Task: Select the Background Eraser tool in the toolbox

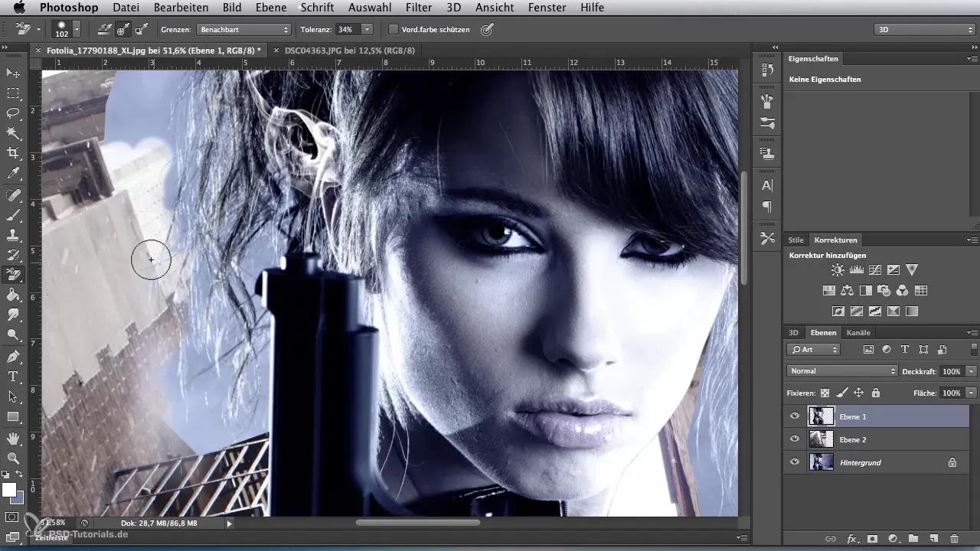Action: point(13,275)
